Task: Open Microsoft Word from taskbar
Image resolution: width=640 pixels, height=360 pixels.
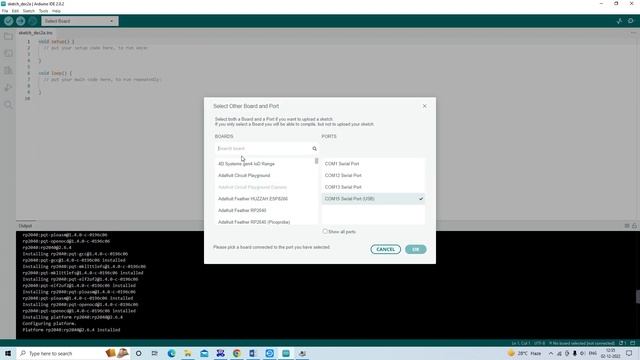Action: (x=253, y=353)
